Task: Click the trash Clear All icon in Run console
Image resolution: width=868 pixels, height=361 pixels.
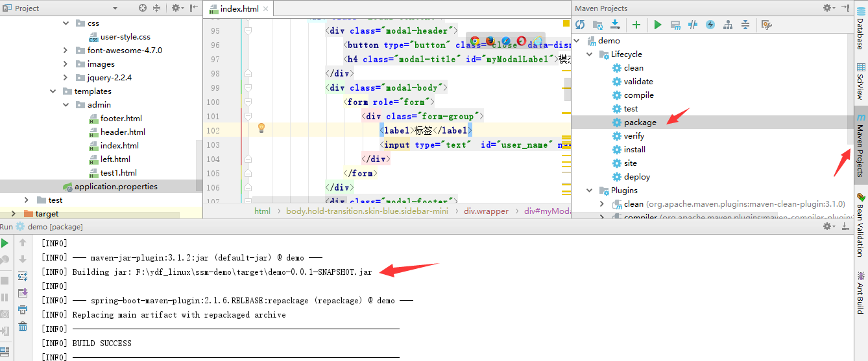Action: [23, 327]
